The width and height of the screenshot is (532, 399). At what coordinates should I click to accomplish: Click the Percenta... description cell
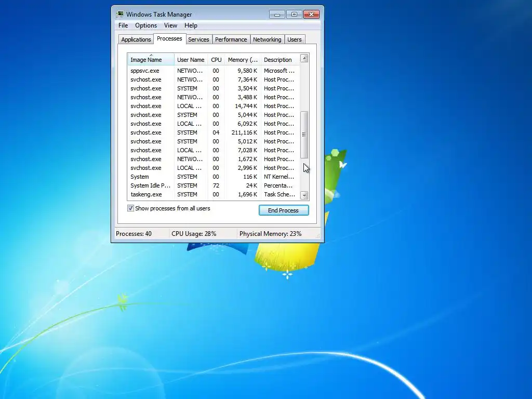pos(278,185)
